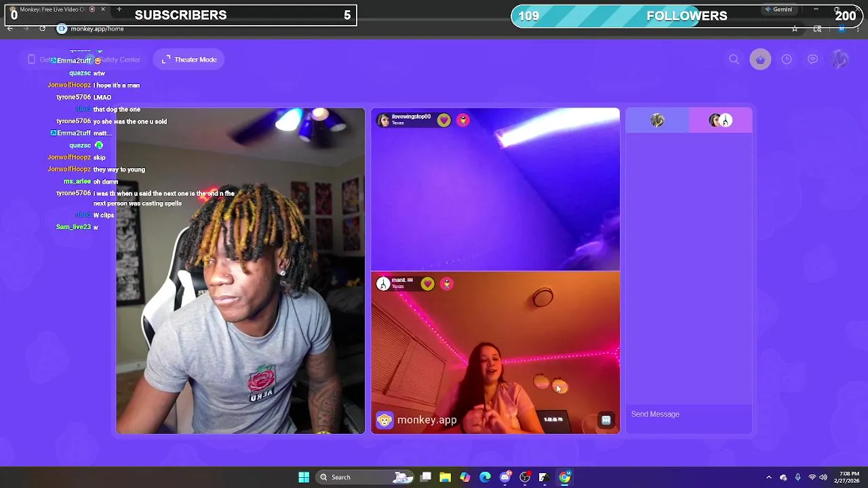Click the heart badge beside manil
The height and width of the screenshot is (488, 868).
tap(427, 284)
